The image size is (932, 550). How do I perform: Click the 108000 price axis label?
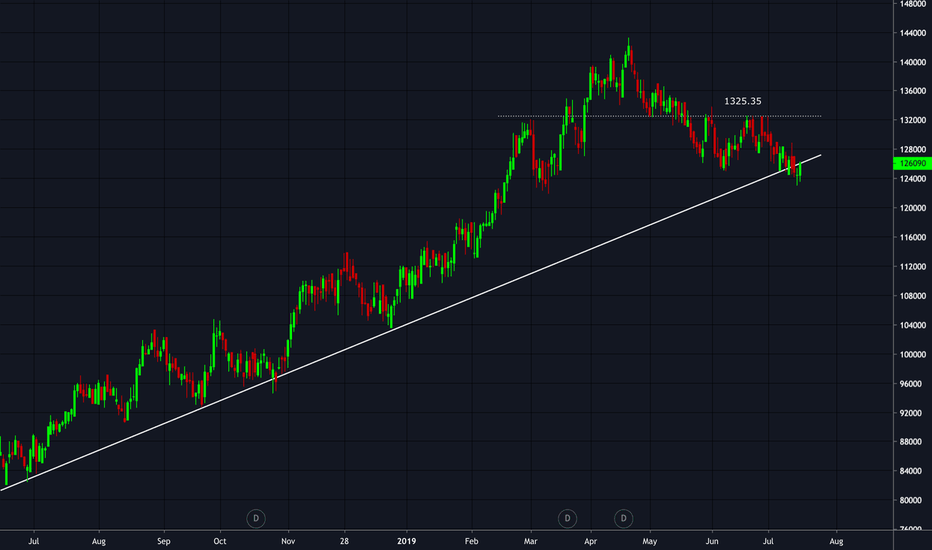pos(912,296)
